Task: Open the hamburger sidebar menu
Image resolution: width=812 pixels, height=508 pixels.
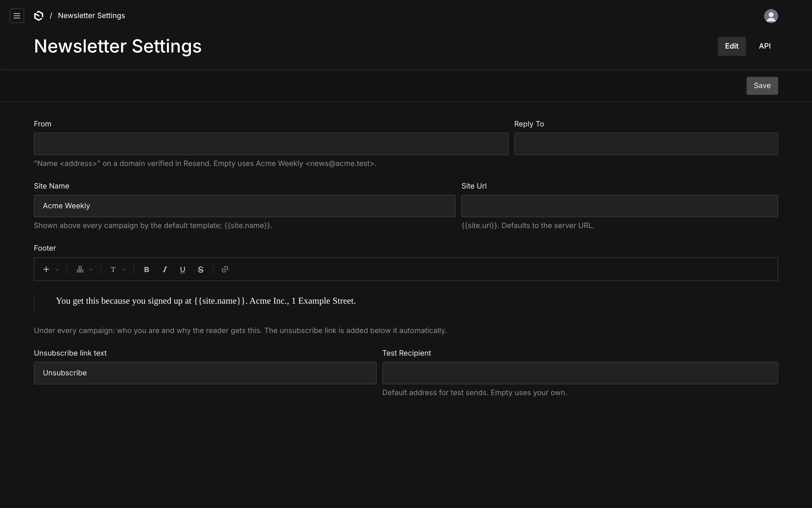Action: [x=17, y=16]
